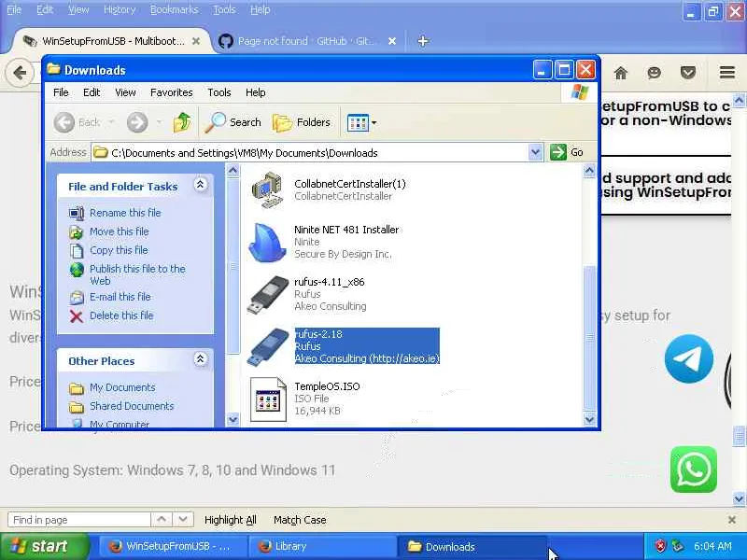
Task: Click the Forward arrow in Explorer
Action: click(x=137, y=122)
